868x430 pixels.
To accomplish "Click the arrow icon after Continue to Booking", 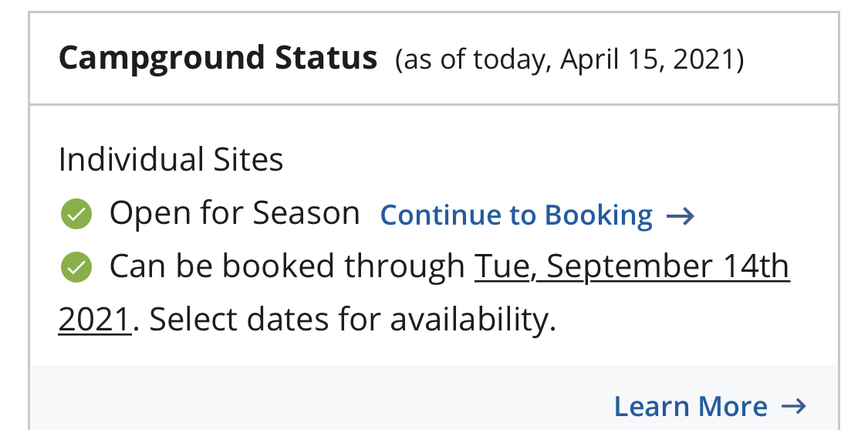I will [x=680, y=216].
